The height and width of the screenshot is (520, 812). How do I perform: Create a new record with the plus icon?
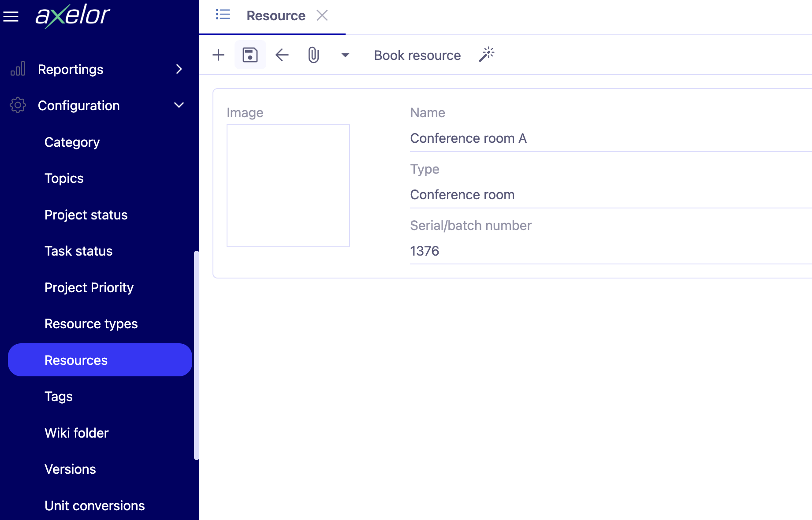pos(218,55)
